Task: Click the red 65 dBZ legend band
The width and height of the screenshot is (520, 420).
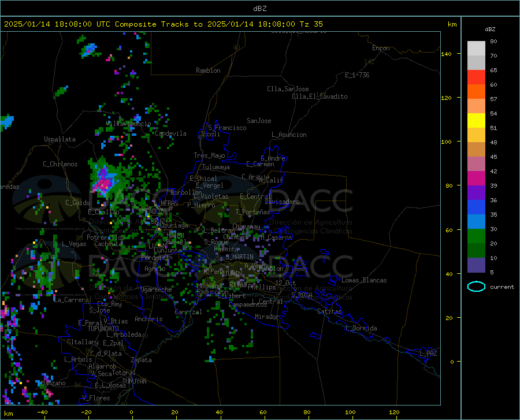Action: (476, 77)
